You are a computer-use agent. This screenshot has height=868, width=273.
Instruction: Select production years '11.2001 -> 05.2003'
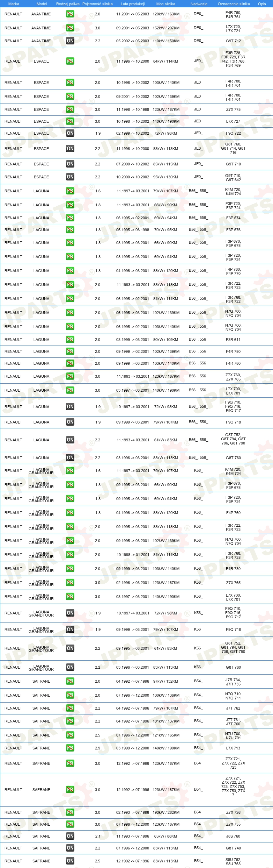click(133, 14)
